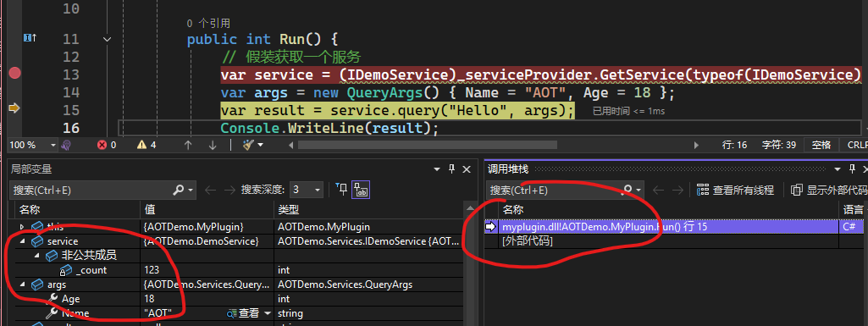Go to next issue with the down arrow

click(x=213, y=145)
